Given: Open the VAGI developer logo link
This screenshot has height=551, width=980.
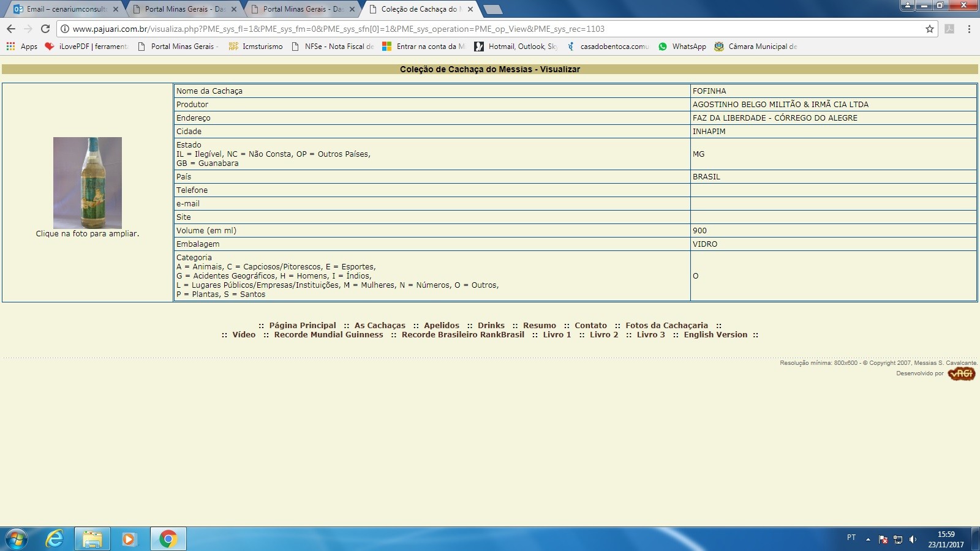Looking at the screenshot, I should (961, 373).
